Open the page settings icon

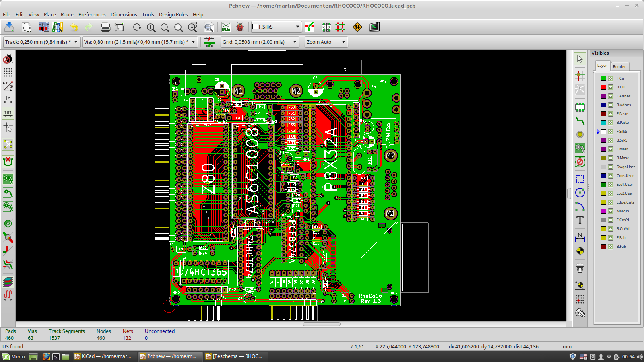27,27
